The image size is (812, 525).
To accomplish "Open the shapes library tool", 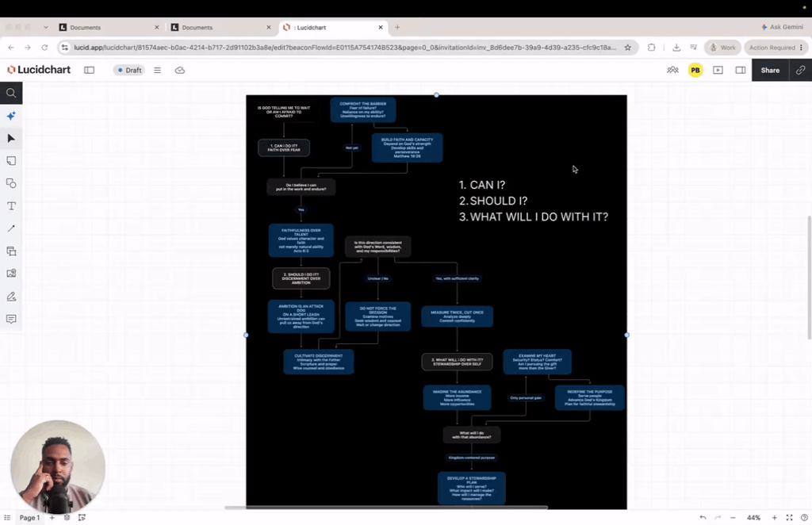I will point(11,183).
